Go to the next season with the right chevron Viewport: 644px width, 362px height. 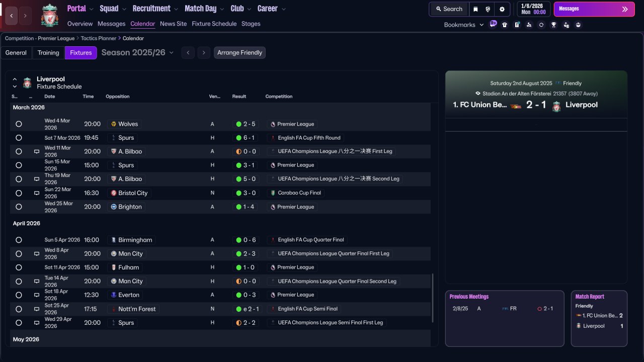[x=204, y=53]
